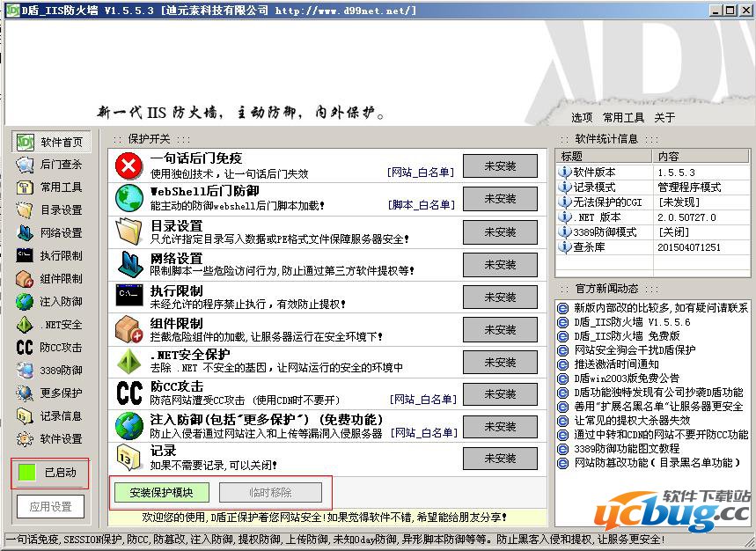Open news item D盾win2003版免费公告
This screenshot has width=756, height=551.
coord(627,378)
